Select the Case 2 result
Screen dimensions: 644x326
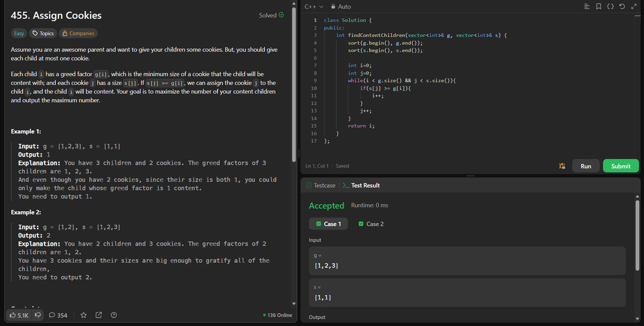pos(371,224)
